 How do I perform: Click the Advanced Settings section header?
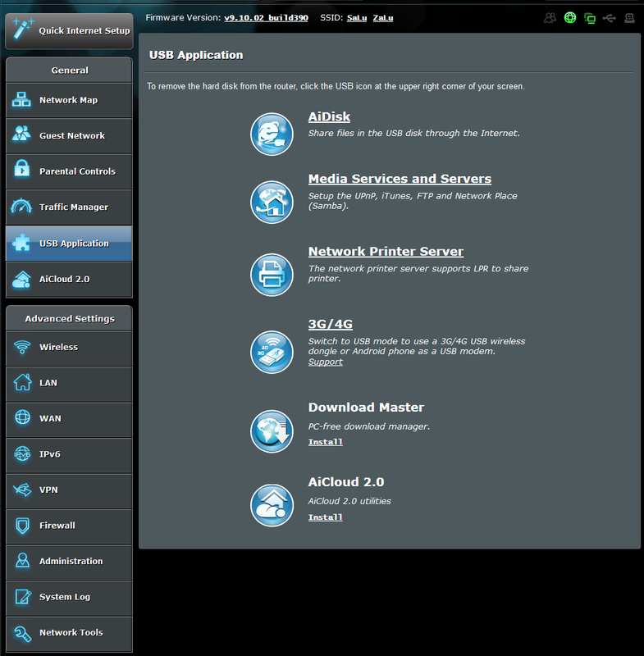[70, 318]
